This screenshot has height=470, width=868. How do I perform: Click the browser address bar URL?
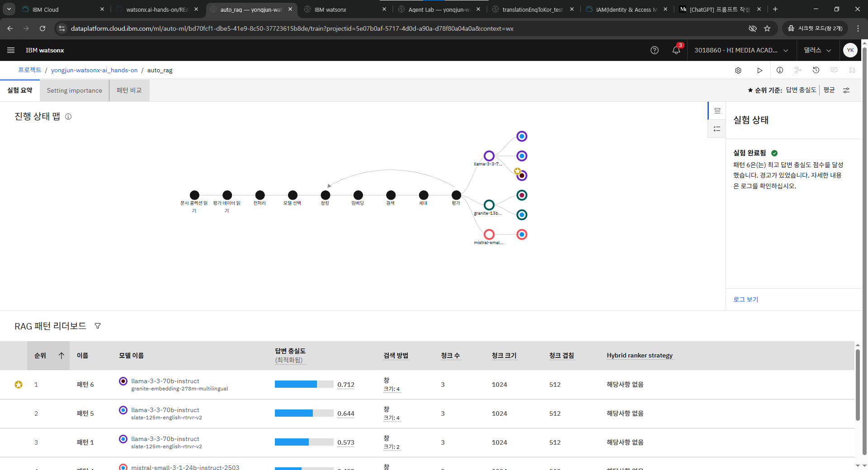[x=292, y=28]
